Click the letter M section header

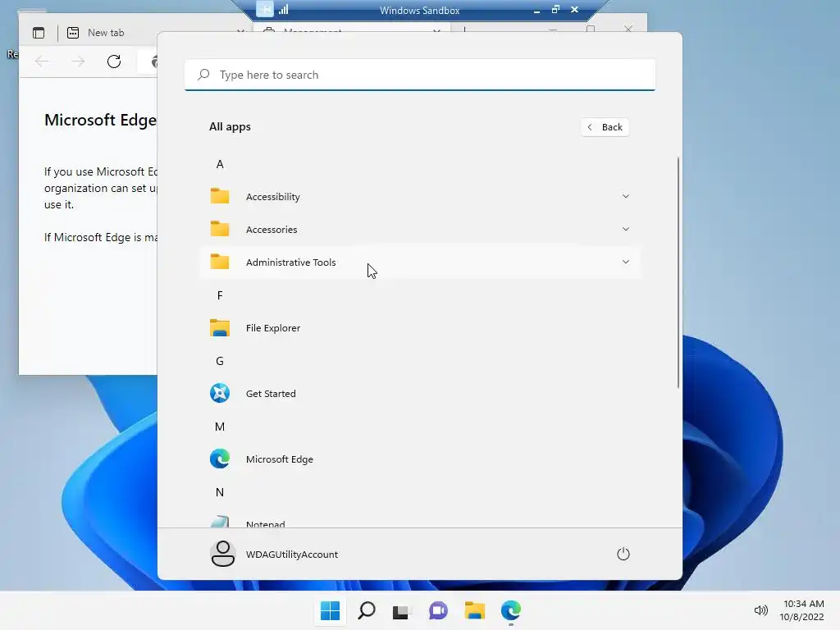pos(220,427)
